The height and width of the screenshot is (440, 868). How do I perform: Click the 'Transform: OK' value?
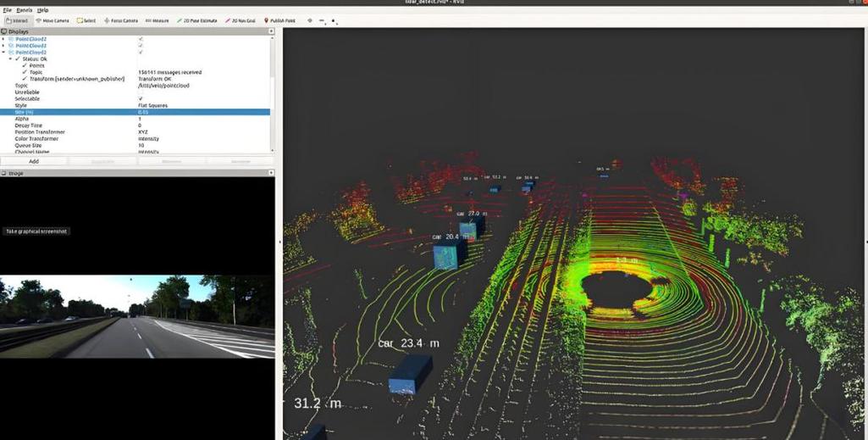154,79
